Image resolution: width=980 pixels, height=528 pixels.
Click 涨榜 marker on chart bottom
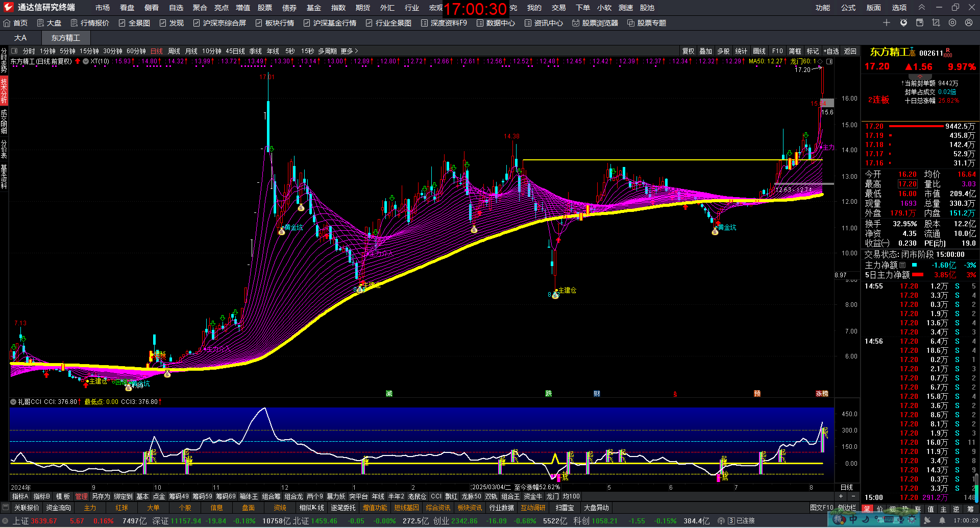coord(822,394)
